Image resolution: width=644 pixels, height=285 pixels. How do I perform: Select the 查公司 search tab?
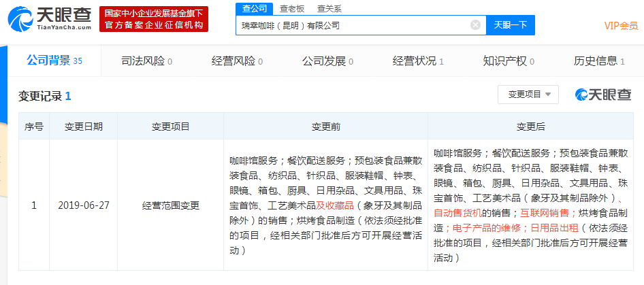point(254,8)
